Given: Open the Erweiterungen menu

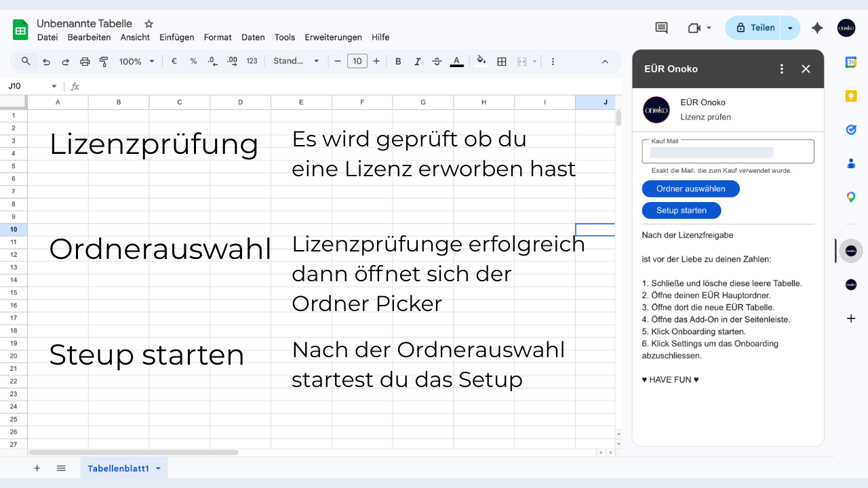Looking at the screenshot, I should [x=333, y=37].
